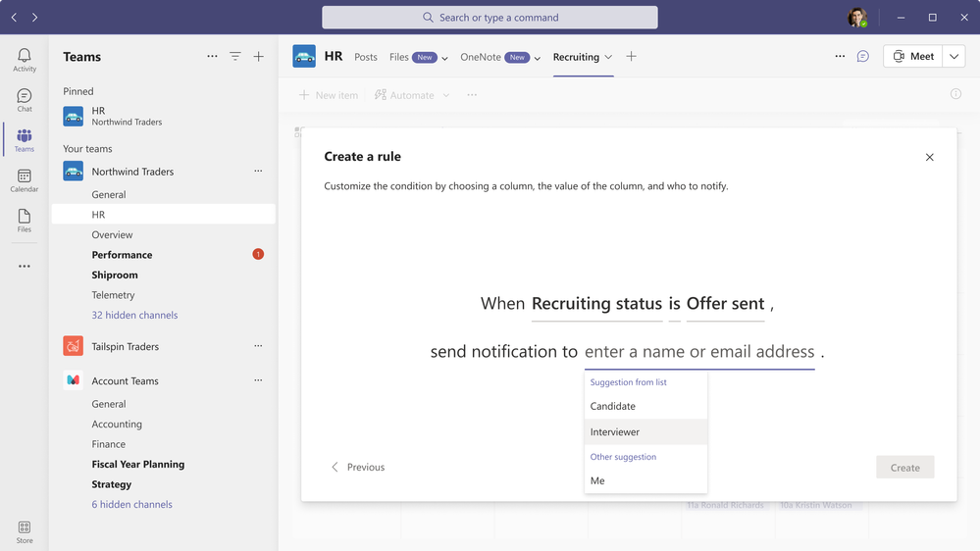Select the HR channel under Northwind Traders
The image size is (980, 551).
click(x=163, y=215)
